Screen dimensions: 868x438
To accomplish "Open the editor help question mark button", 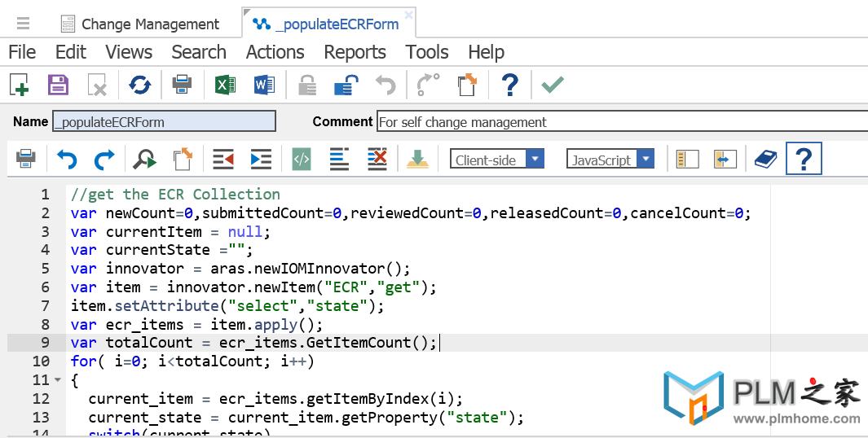I will click(x=804, y=159).
